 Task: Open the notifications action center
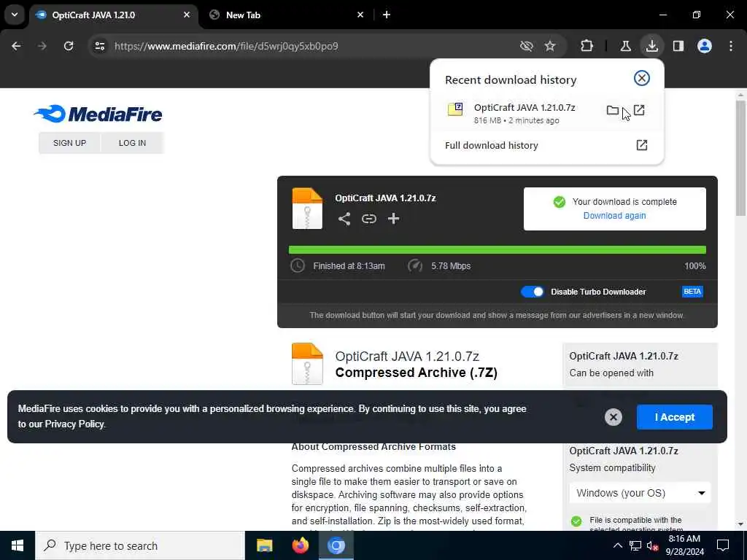point(723,545)
